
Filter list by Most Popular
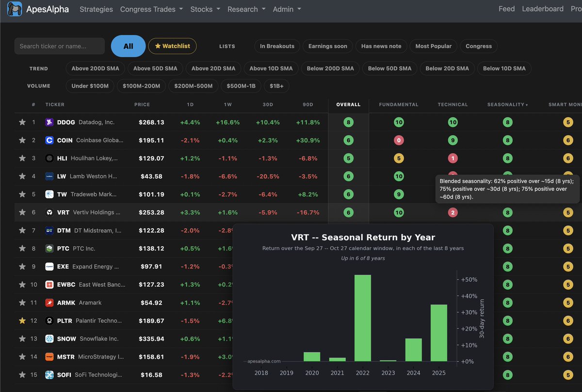click(433, 46)
